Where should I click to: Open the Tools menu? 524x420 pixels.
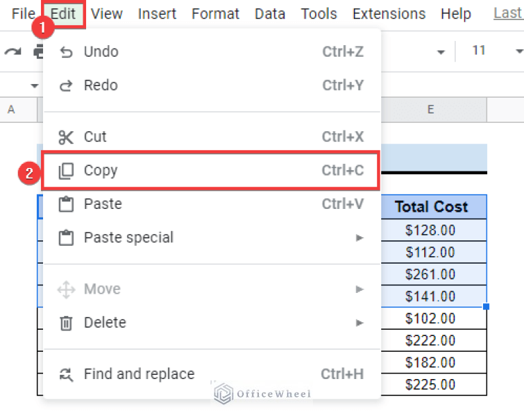coord(319,14)
